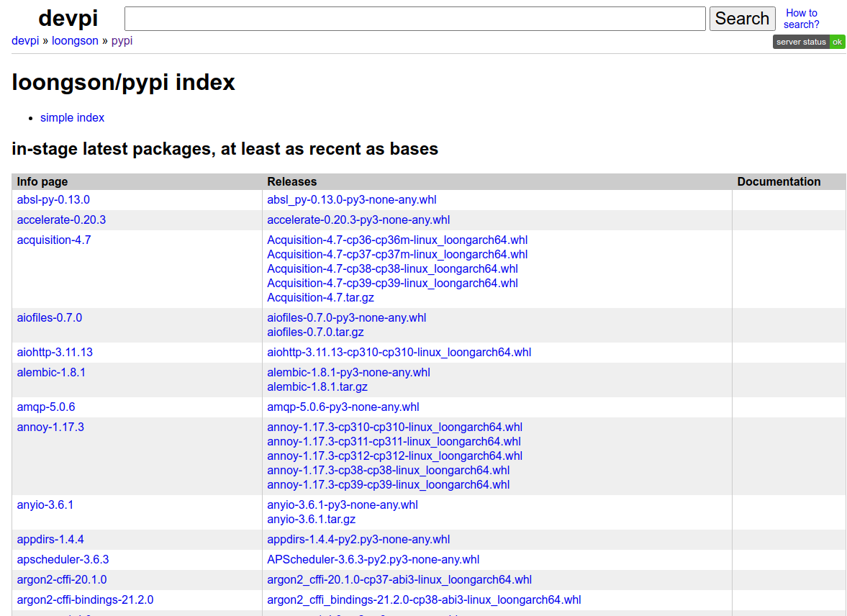Download absl_py-0.13.0-py3-none-any.whl
The image size is (847, 616).
coord(352,200)
